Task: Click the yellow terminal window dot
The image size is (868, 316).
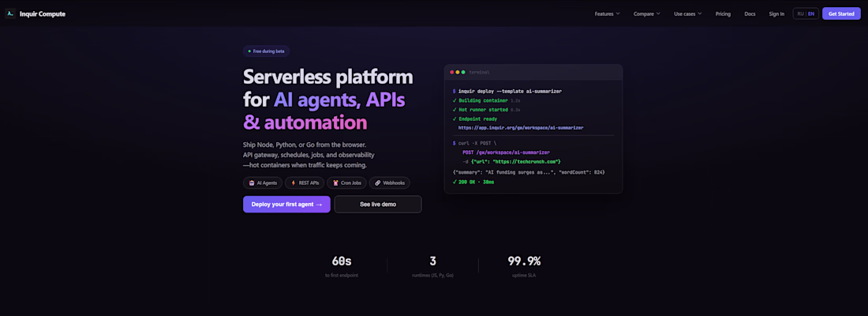Action: (458, 72)
